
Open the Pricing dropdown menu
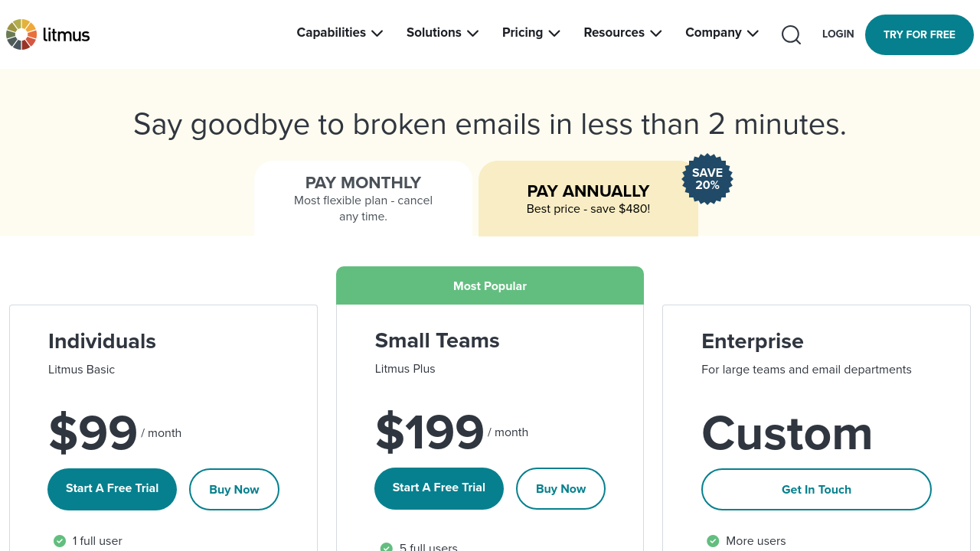[x=531, y=33]
